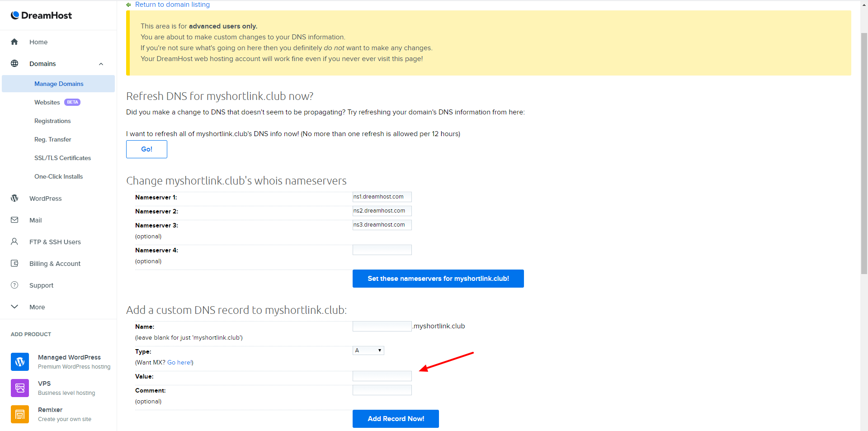Click the DNS record Value field
The image size is (868, 431).
(x=382, y=376)
